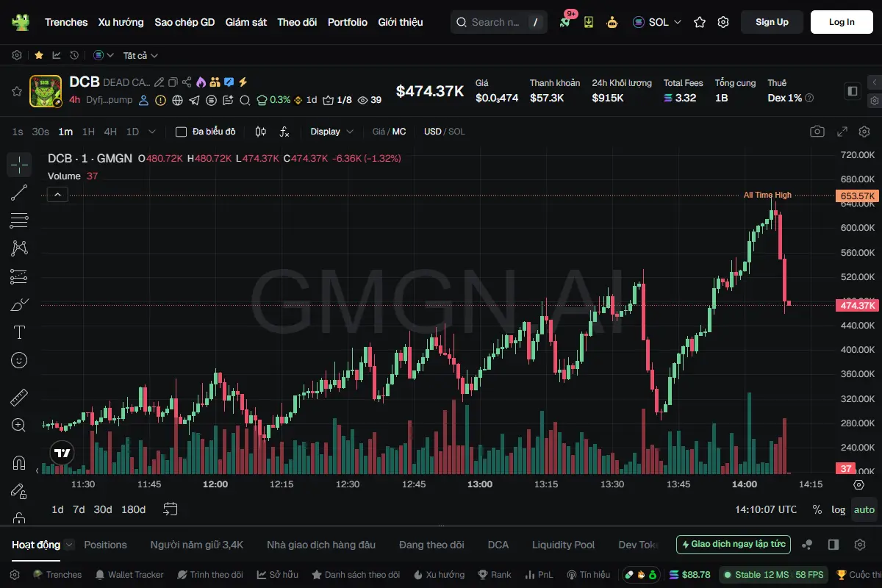Open the Xu hướng menu
Screen dimensions: 882x588
point(121,22)
